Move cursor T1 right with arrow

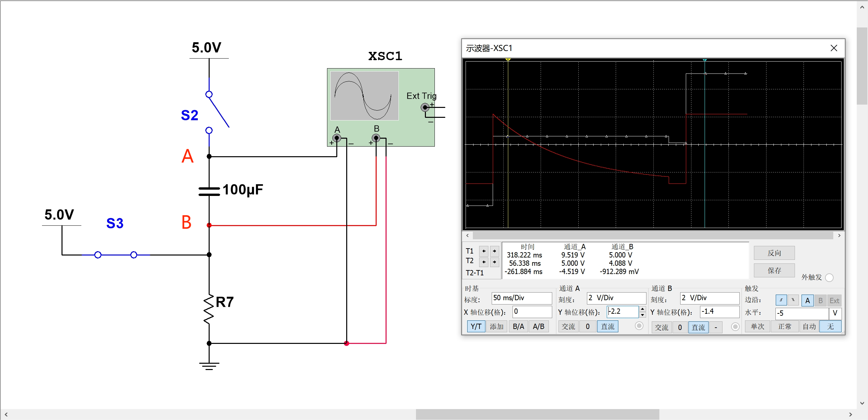[x=494, y=251]
